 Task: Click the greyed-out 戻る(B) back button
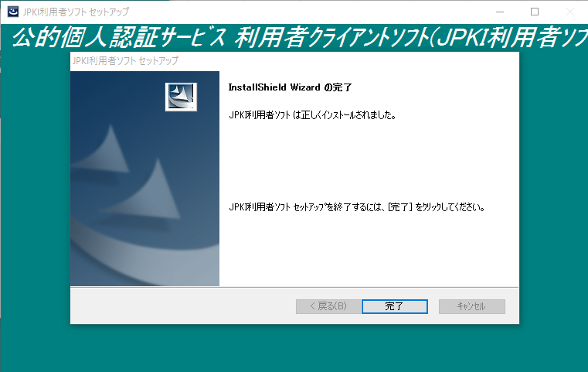click(x=328, y=306)
